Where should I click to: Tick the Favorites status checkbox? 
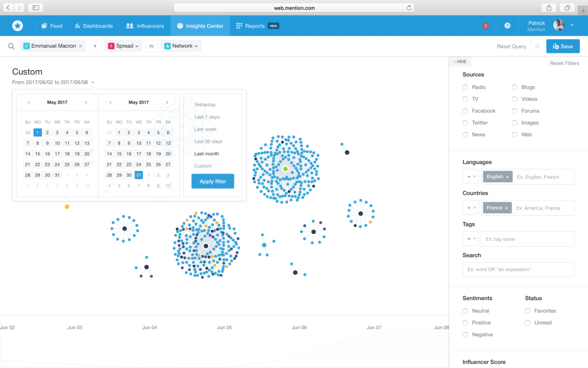527,311
